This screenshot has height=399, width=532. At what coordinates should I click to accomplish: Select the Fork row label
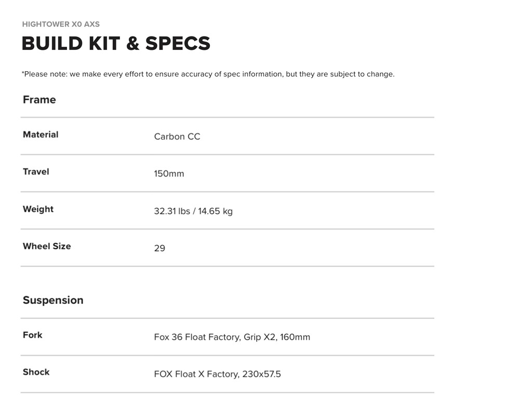point(32,335)
